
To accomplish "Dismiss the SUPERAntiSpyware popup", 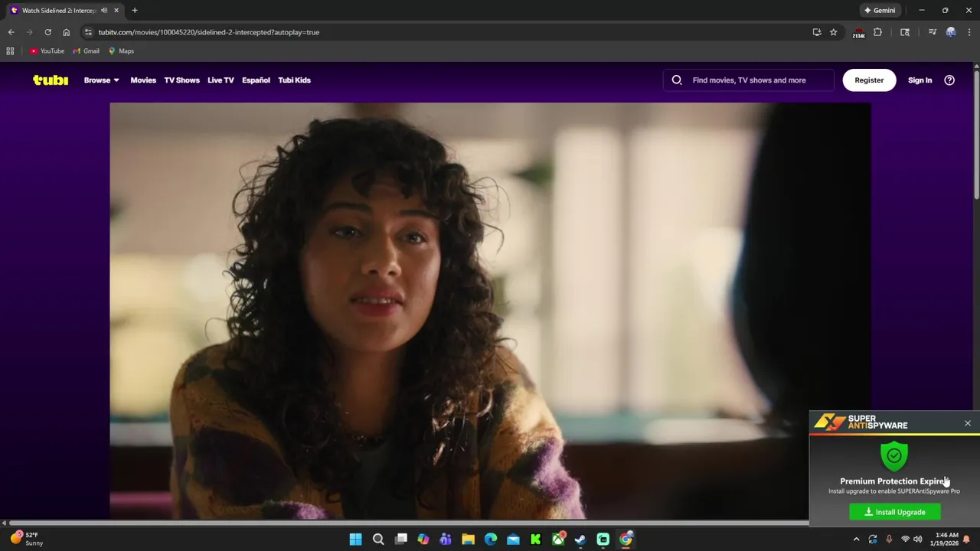I will [x=968, y=423].
